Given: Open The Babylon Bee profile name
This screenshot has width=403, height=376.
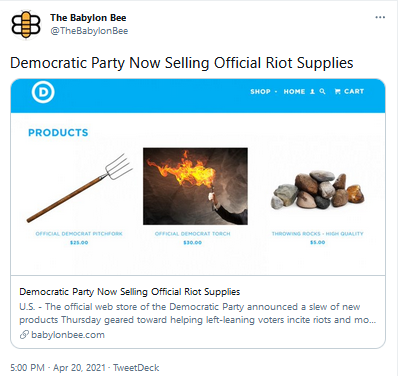Looking at the screenshot, I should point(88,18).
